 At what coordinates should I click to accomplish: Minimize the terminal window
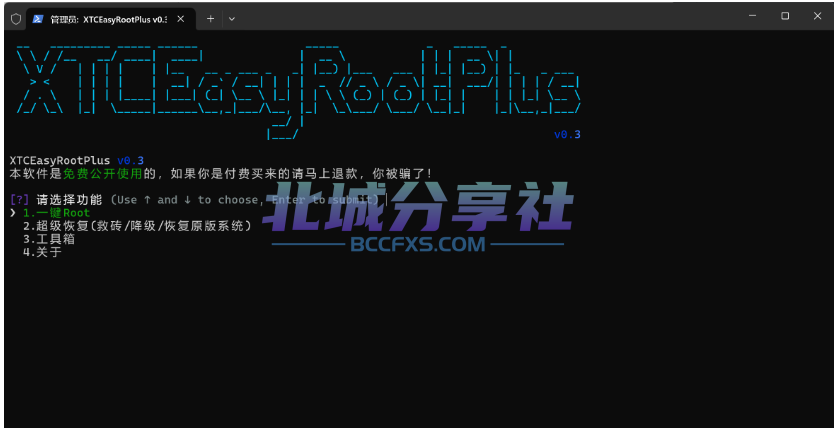click(753, 16)
